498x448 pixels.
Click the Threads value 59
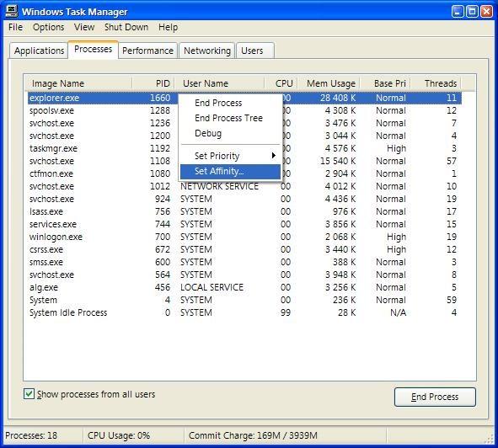(452, 300)
